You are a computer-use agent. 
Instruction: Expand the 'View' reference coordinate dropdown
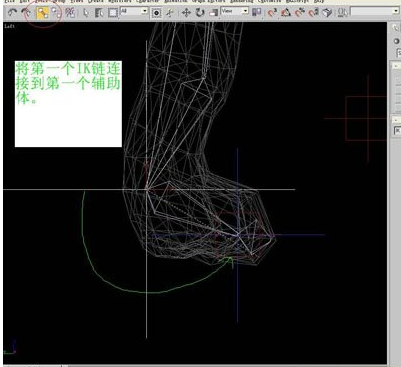(235, 11)
